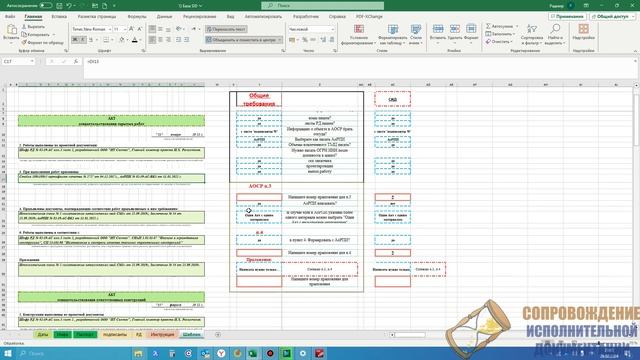
Task: Apply underline formatting
Action: click(91, 40)
